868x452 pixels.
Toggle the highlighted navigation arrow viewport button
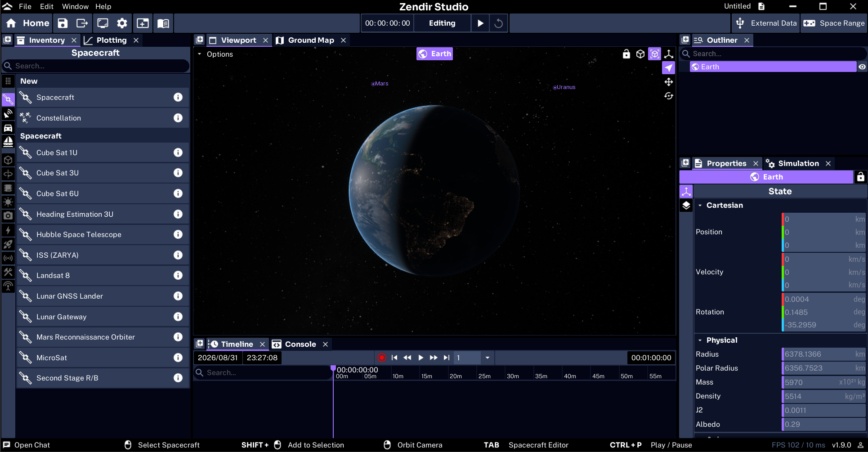[669, 68]
